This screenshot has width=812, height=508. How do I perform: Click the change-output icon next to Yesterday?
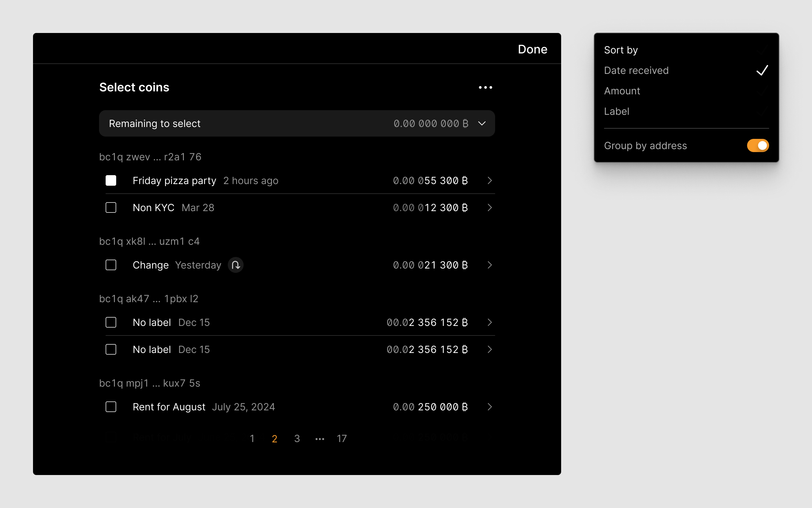coord(236,265)
